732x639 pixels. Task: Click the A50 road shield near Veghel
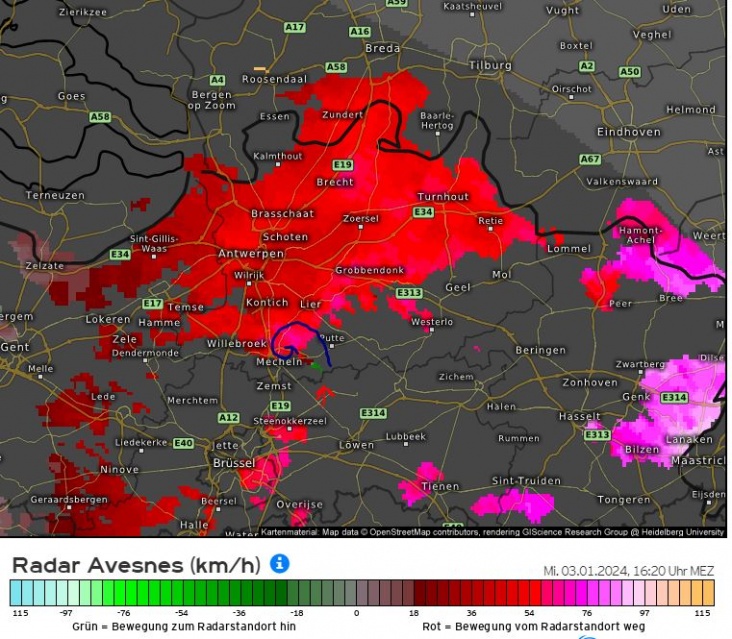[x=629, y=72]
